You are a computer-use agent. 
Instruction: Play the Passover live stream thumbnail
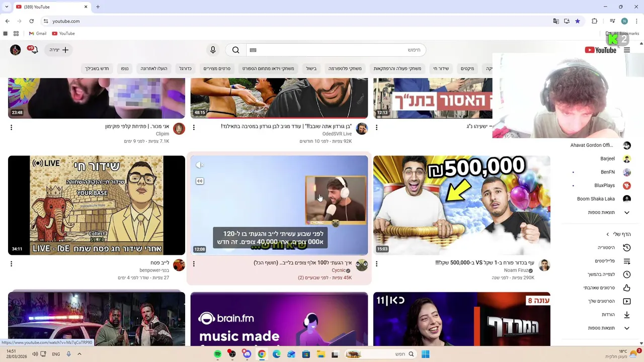pyautogui.click(x=97, y=205)
